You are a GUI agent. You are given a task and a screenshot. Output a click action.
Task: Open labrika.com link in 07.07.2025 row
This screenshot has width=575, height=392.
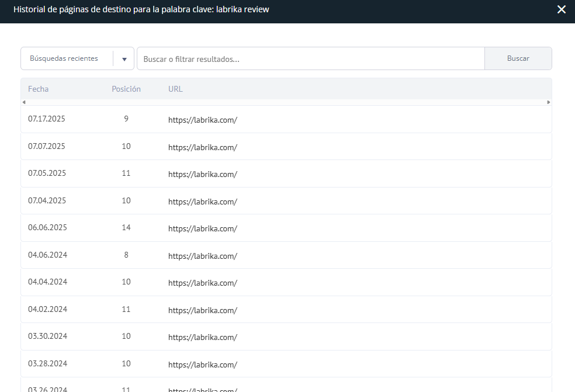tap(203, 147)
